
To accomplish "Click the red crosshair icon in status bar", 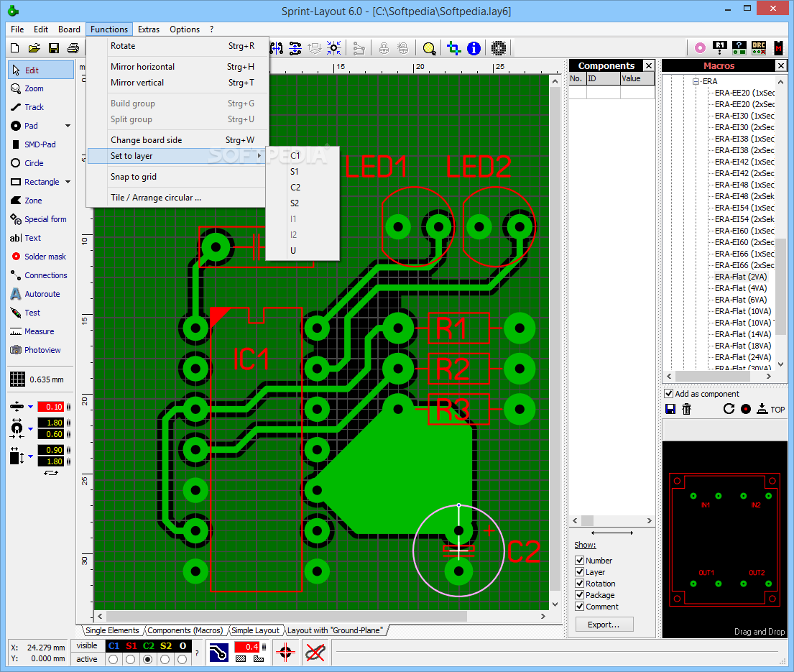I will (285, 653).
